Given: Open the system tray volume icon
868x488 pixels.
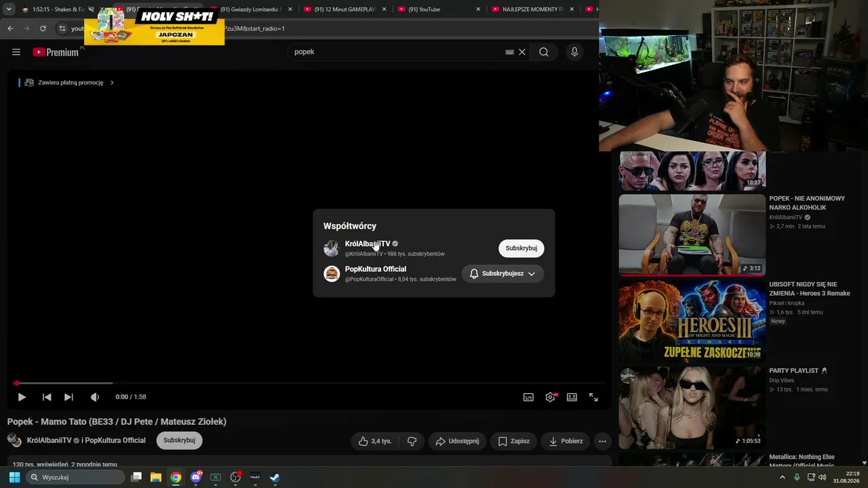Looking at the screenshot, I should tap(823, 477).
